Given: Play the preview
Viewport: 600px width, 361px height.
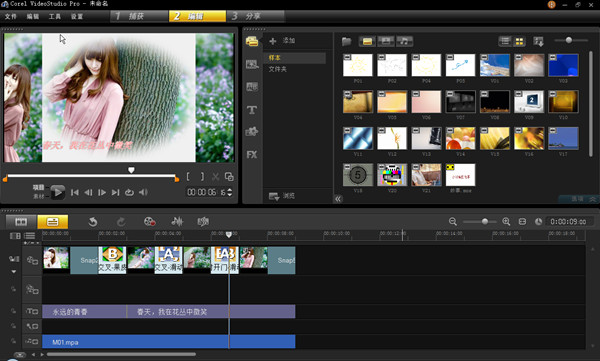Looking at the screenshot, I should [58, 192].
